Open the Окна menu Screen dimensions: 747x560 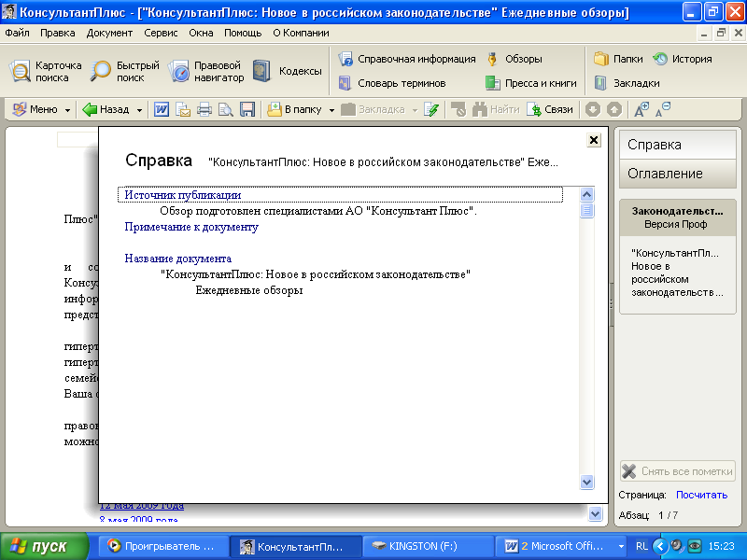[x=201, y=33]
